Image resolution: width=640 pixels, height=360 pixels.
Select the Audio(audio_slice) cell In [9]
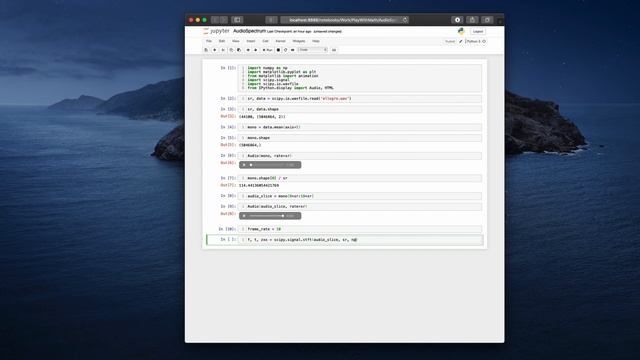(360, 206)
